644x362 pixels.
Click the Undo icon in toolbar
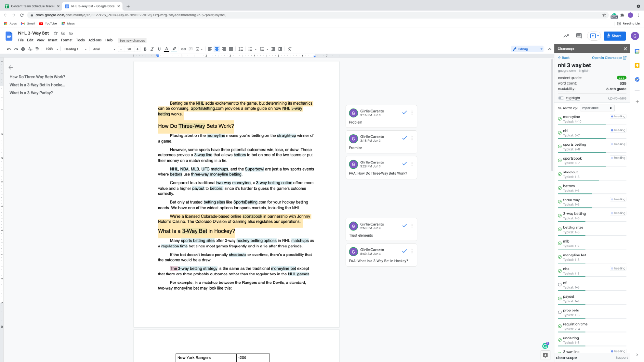9,49
